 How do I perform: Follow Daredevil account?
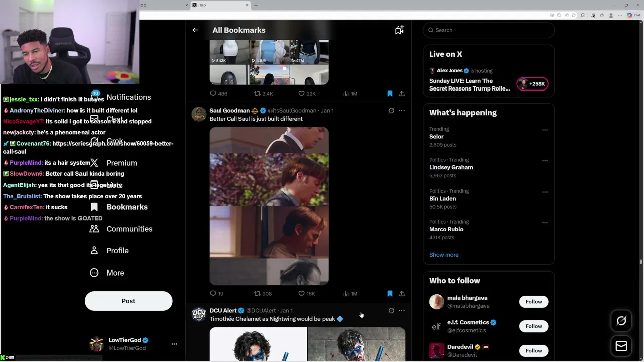click(534, 351)
